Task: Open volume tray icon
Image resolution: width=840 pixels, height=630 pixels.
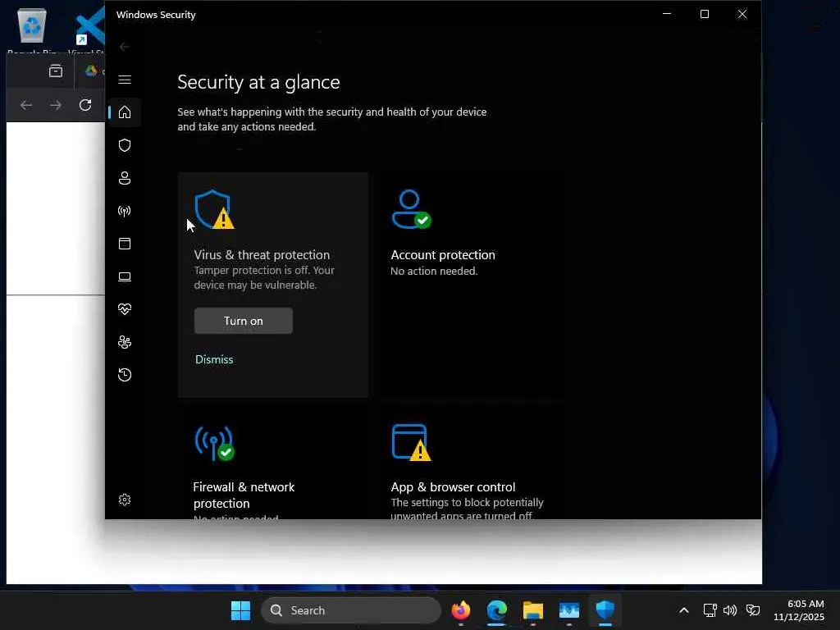Action: click(730, 610)
